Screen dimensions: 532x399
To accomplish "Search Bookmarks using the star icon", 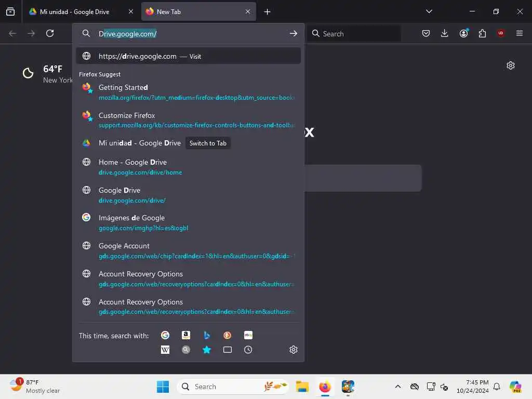I will 207,350.
